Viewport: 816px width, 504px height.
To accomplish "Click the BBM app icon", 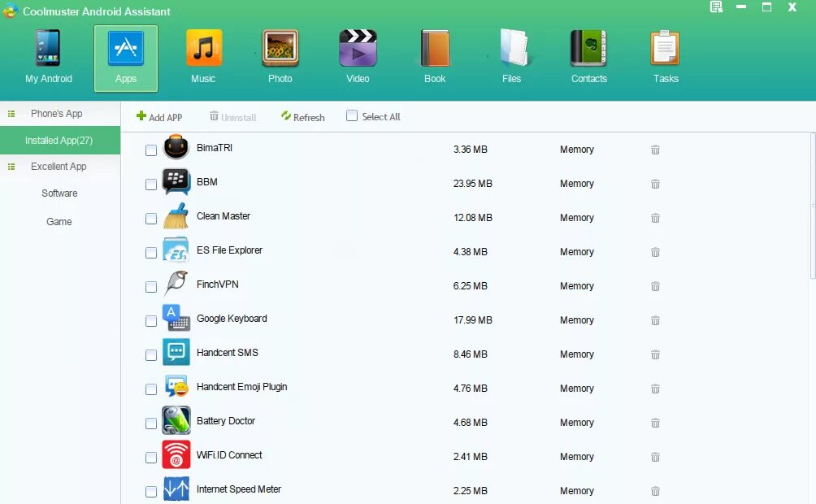I will tap(176, 181).
